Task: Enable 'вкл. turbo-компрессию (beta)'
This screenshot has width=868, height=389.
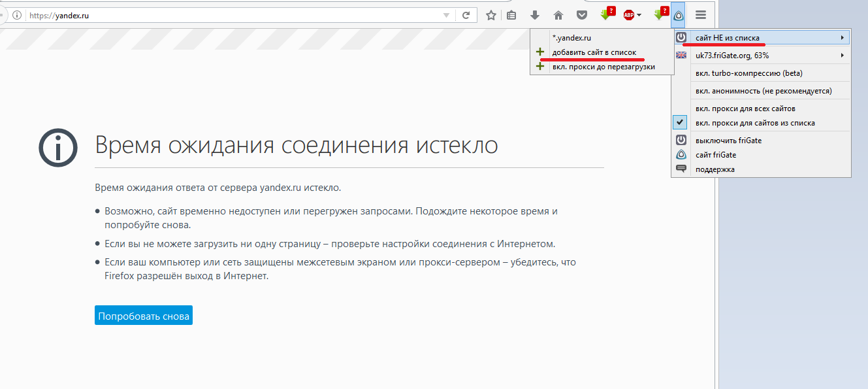Action: tap(762, 73)
